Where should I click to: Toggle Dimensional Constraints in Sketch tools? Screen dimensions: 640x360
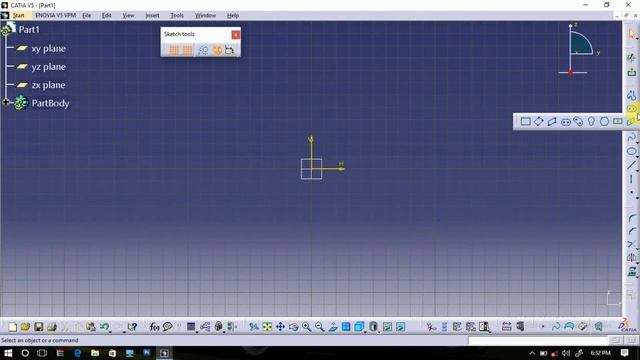point(230,50)
